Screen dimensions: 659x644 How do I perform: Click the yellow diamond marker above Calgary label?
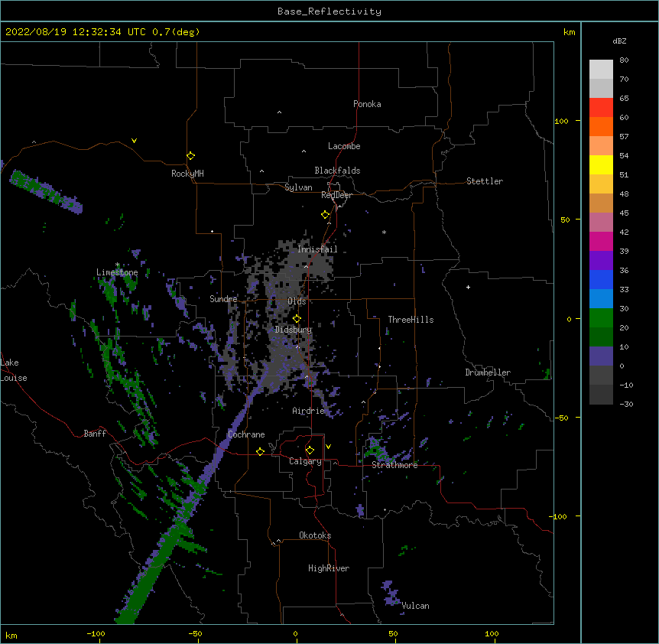[x=310, y=450]
